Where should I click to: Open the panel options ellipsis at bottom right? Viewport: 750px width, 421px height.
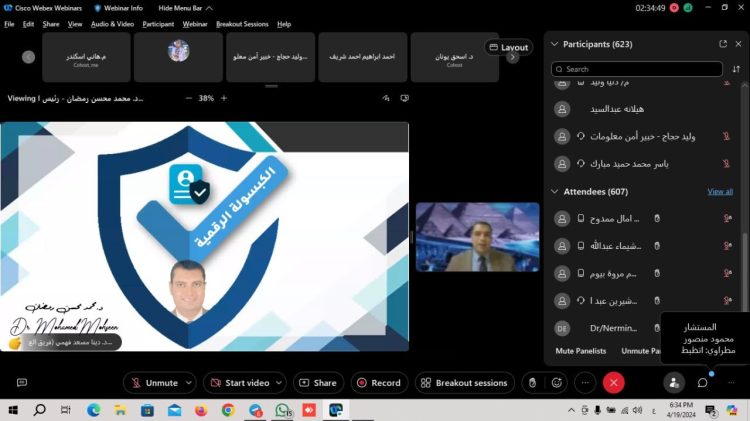click(x=731, y=383)
